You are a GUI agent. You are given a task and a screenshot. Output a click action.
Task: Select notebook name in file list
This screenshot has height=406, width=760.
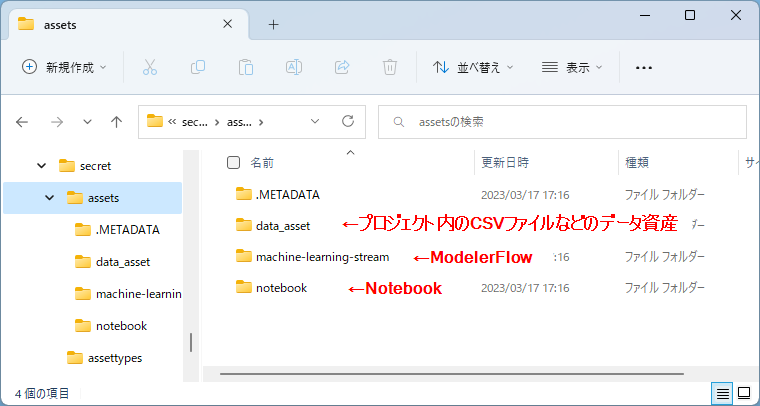pyautogui.click(x=282, y=288)
